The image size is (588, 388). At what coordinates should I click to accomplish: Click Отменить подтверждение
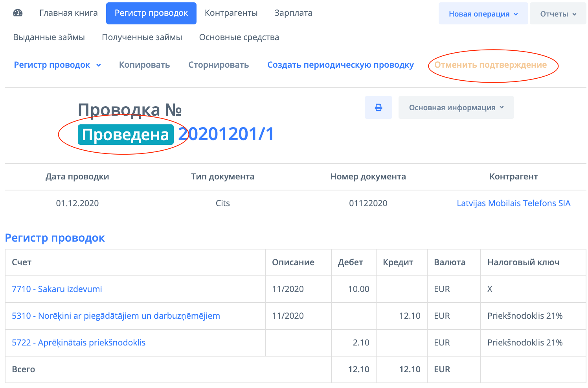coord(491,65)
